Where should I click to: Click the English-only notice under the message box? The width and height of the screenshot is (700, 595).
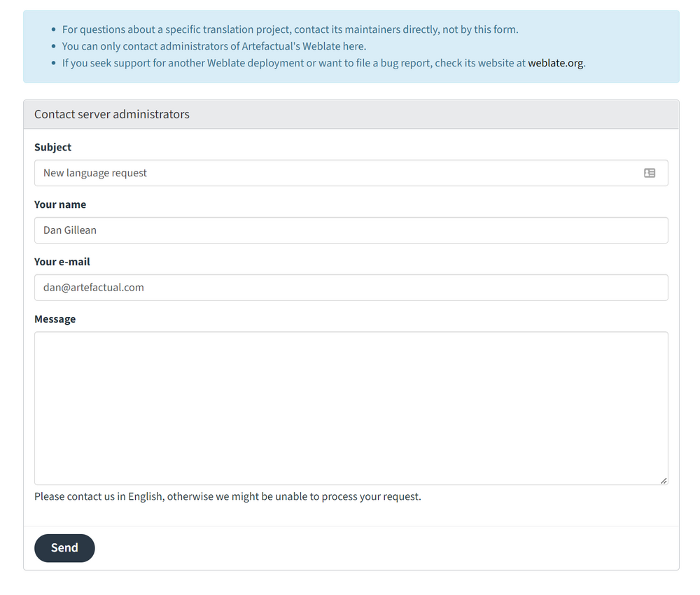(x=227, y=496)
